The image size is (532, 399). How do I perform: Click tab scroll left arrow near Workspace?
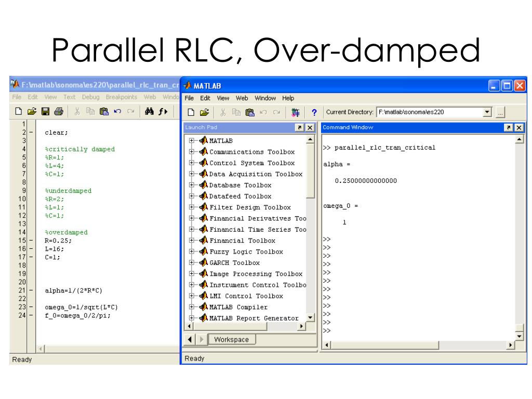(190, 339)
